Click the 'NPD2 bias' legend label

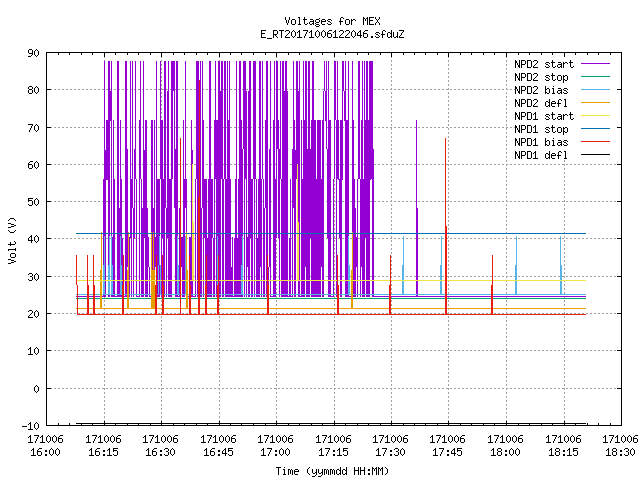tap(541, 90)
